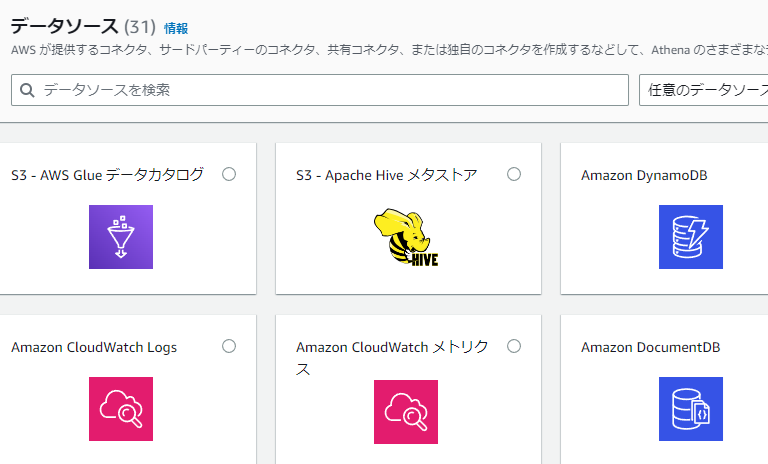This screenshot has height=464, width=768.
Task: Click the Amazon CloudWatch Logs card title
Action: 94,347
